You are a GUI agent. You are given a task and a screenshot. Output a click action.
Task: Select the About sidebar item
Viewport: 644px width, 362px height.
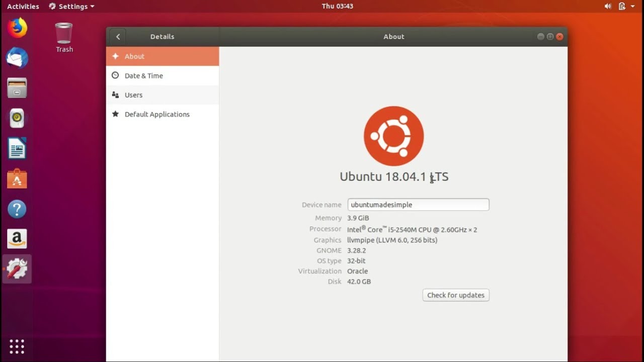coord(163,56)
